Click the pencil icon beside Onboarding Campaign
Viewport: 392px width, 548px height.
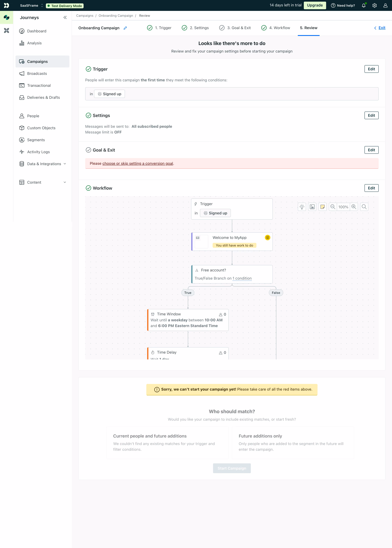[125, 28]
